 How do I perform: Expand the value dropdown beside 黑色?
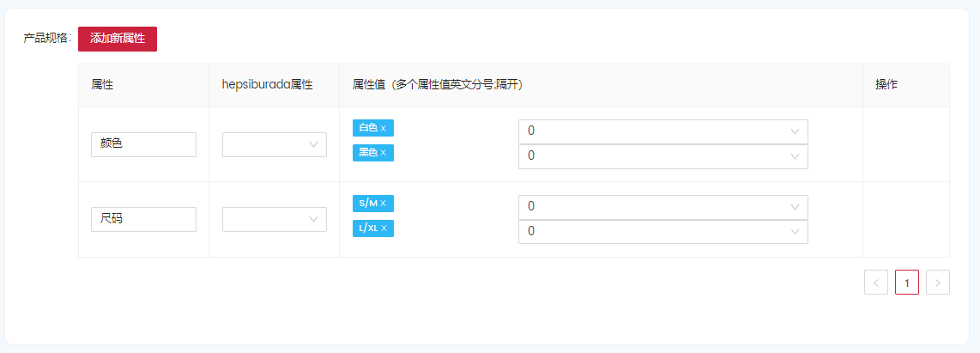pyautogui.click(x=663, y=156)
